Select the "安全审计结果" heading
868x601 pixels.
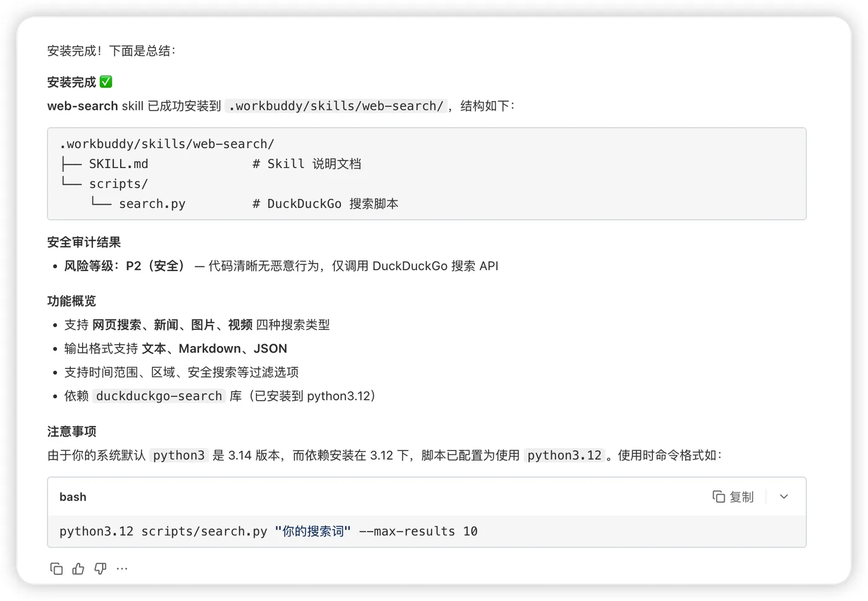click(84, 243)
